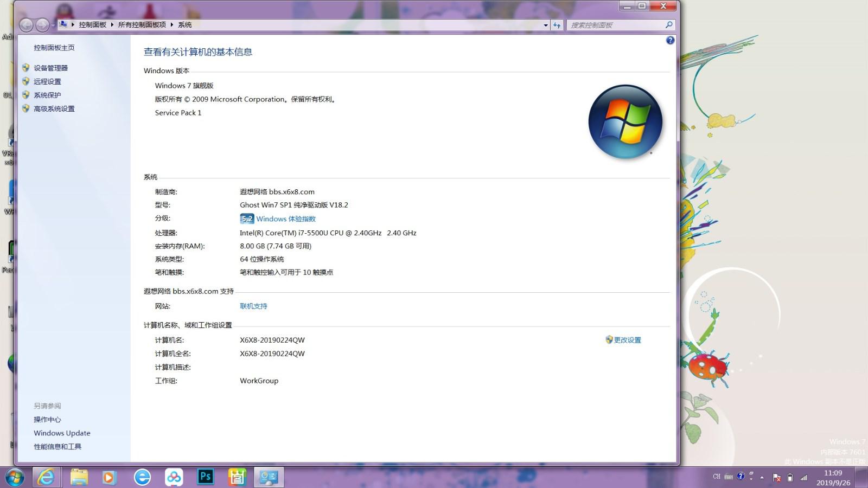Viewport: 868px width, 488px height.
Task: Click the address bar refresh button
Action: pos(557,25)
